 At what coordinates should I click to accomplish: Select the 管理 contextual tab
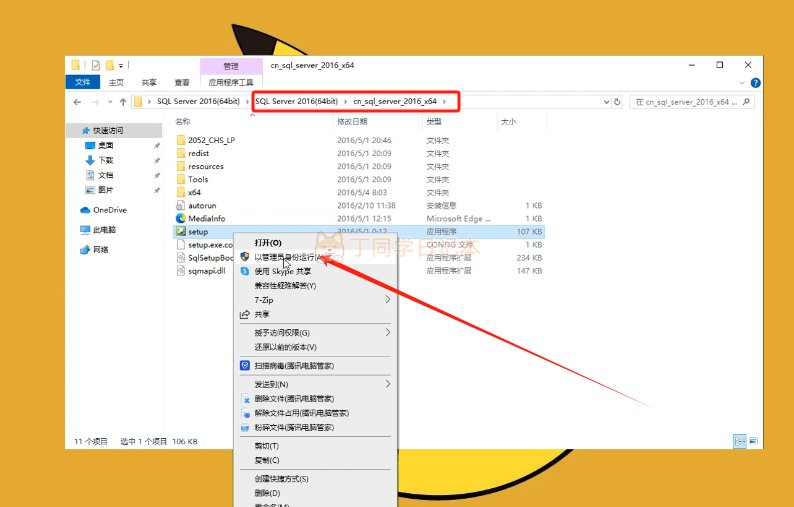(231, 66)
